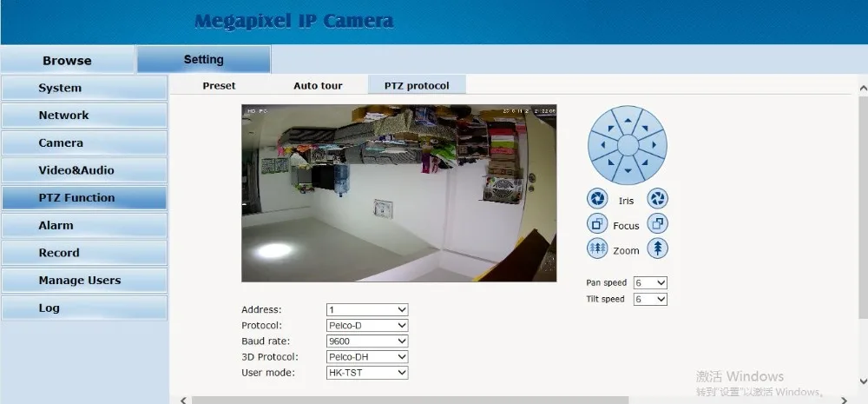Click the single-tree Zoom icon

point(658,248)
